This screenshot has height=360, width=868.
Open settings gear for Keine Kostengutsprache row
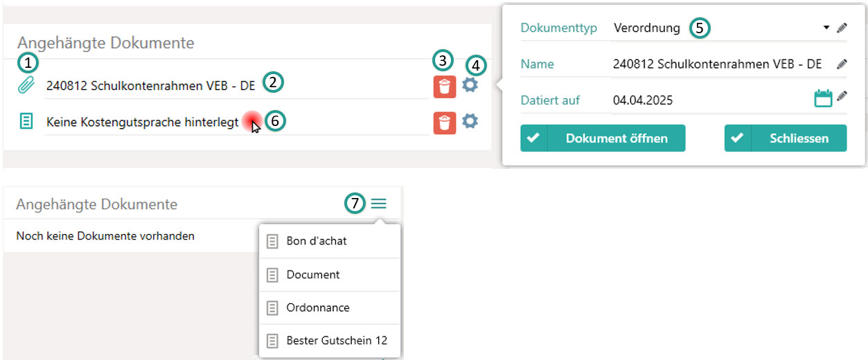pyautogui.click(x=470, y=121)
